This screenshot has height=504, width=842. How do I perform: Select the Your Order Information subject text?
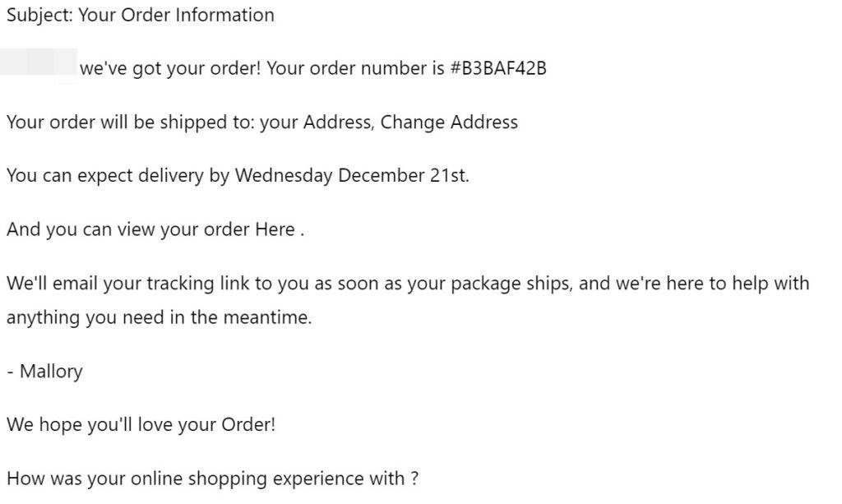176,15
